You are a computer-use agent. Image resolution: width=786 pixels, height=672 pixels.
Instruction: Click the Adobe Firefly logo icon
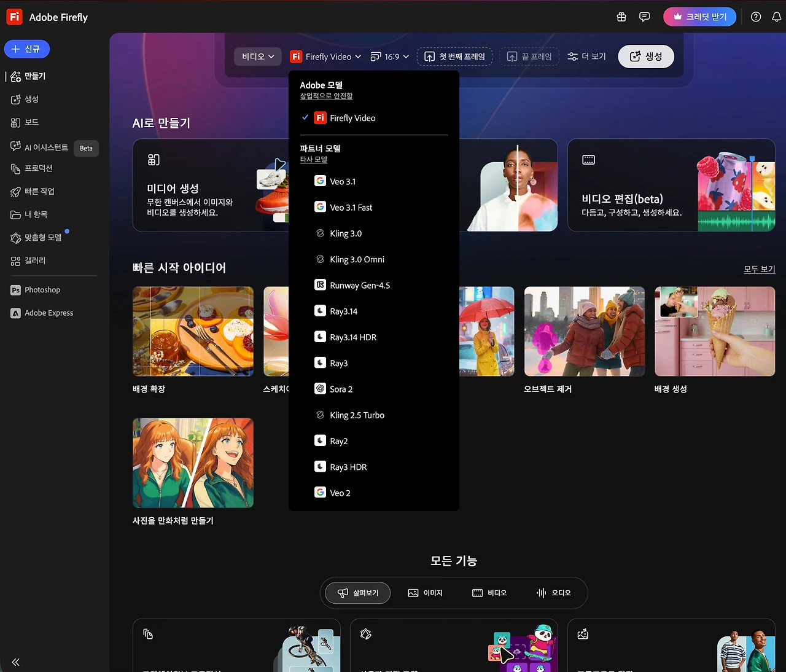tap(14, 17)
